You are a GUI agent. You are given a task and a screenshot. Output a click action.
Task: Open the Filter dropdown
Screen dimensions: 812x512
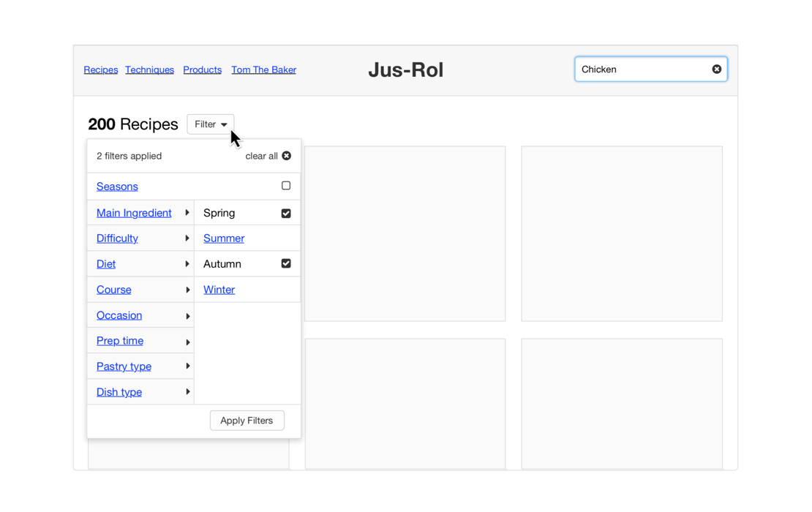[x=210, y=124]
